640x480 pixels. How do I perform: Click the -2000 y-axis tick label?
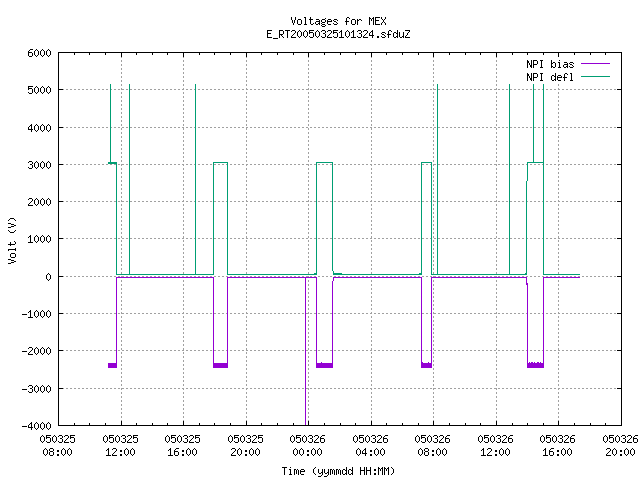click(x=36, y=351)
